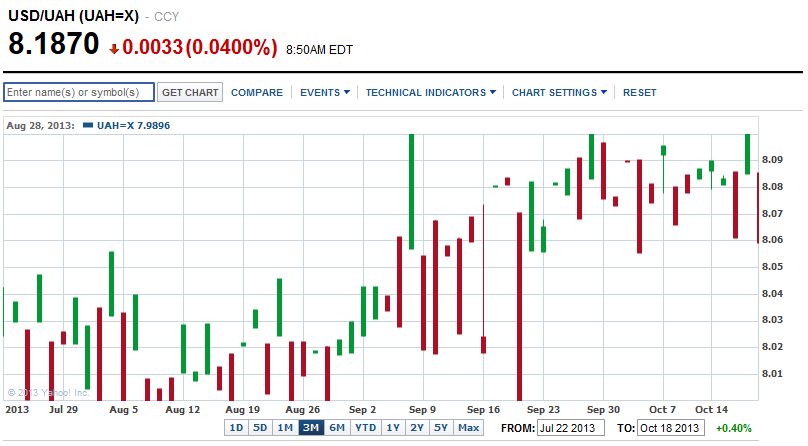Viewport: 808px width, 446px height.
Task: Select the 5D time range
Action: (260, 428)
